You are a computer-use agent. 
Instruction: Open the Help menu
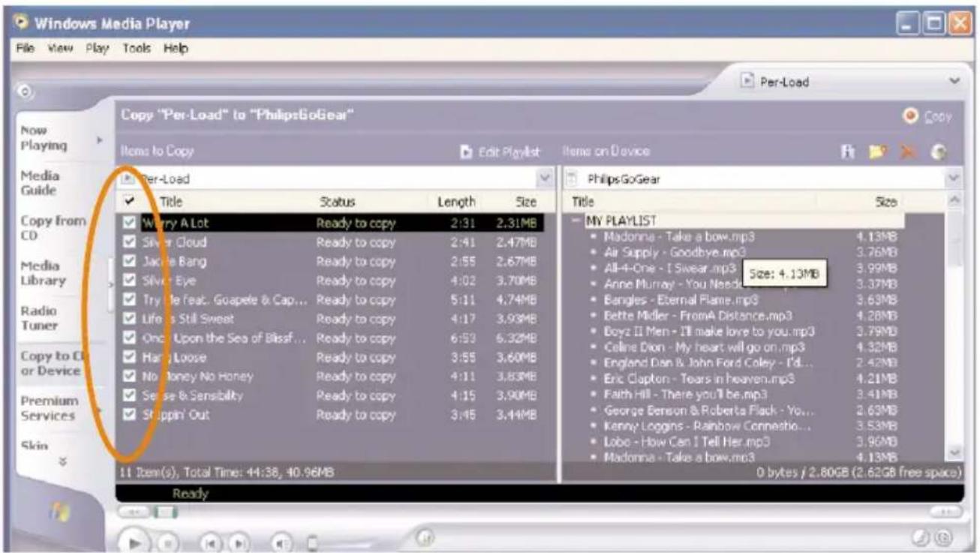[176, 49]
